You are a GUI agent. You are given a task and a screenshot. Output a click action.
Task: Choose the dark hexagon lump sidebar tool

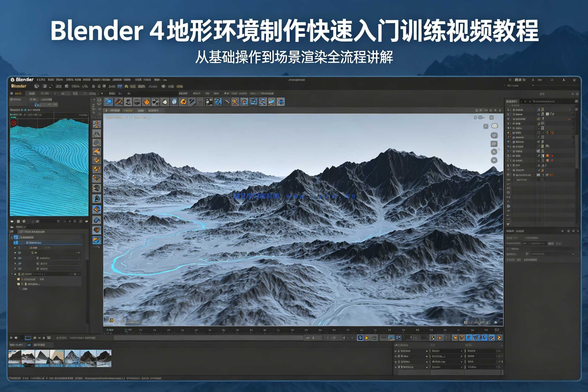point(97,188)
